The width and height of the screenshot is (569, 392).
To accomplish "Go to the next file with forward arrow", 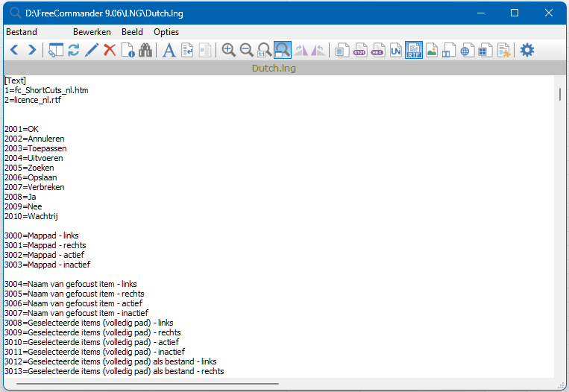I will point(31,50).
